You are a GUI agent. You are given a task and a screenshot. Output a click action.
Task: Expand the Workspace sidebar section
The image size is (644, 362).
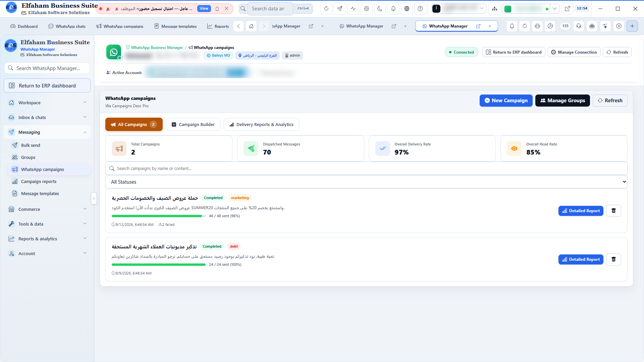[x=47, y=103]
